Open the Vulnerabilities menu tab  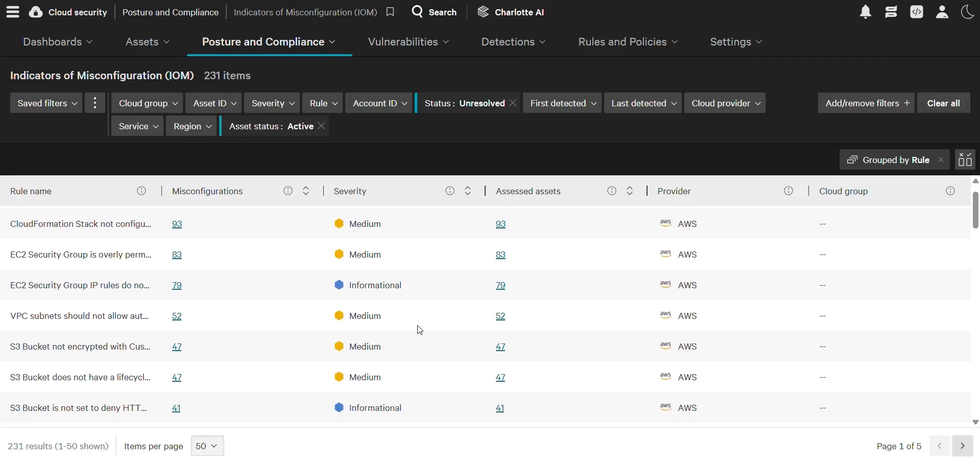[409, 42]
